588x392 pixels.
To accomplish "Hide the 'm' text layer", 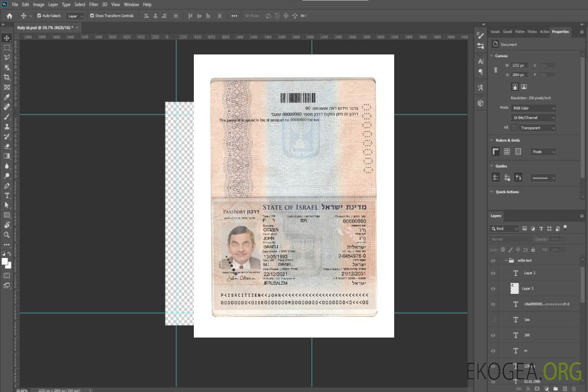I will [493, 351].
